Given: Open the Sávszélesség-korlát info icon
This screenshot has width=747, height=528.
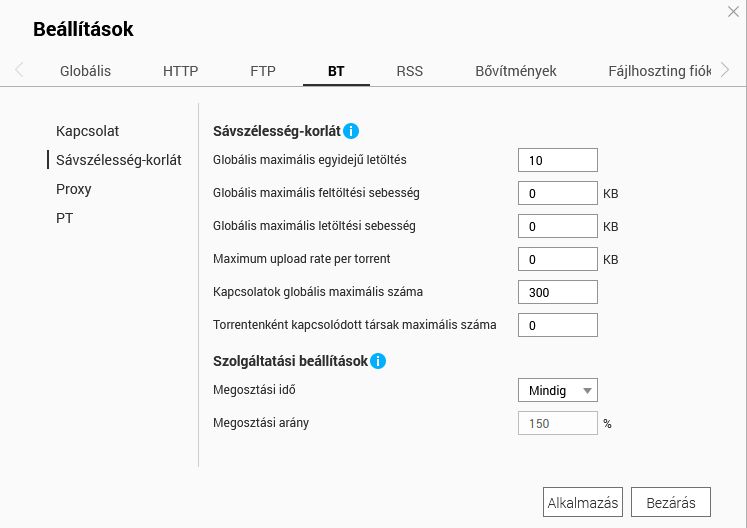Looking at the screenshot, I should coord(351,131).
